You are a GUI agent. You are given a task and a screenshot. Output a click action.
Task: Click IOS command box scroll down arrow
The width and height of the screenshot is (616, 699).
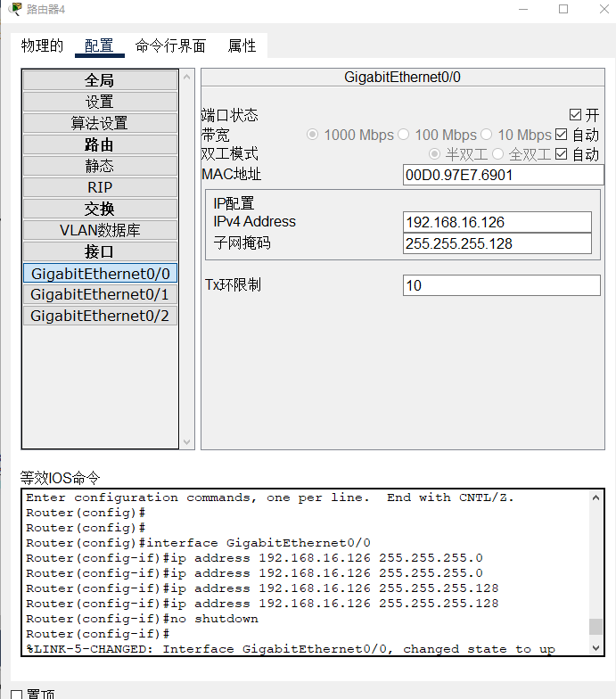pyautogui.click(x=595, y=647)
